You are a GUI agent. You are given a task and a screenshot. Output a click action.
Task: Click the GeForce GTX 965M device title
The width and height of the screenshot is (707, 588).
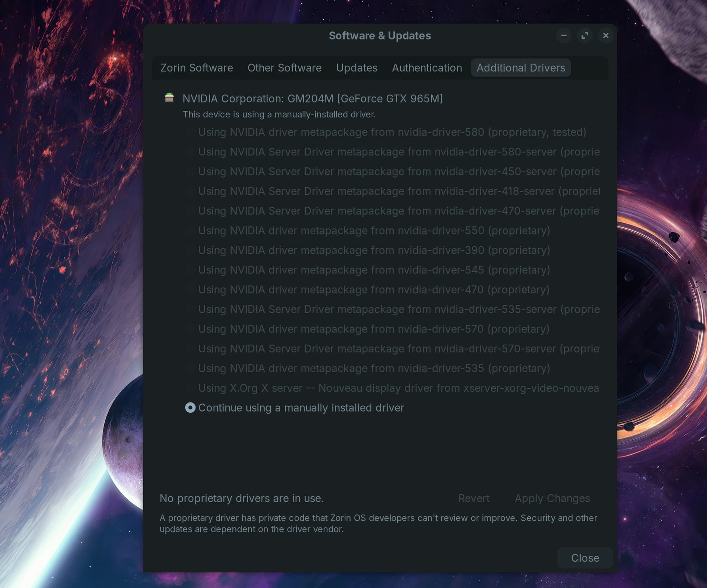pyautogui.click(x=312, y=99)
